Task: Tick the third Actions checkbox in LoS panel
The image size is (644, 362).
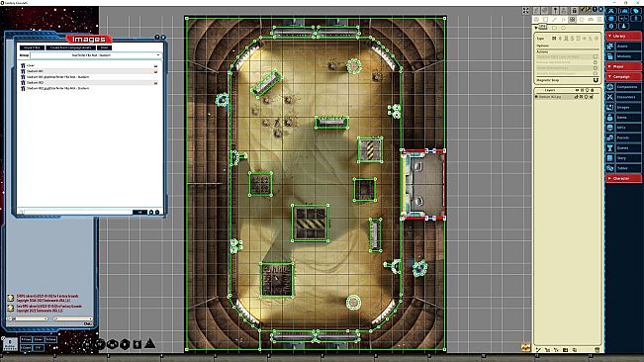Action: click(x=596, y=68)
